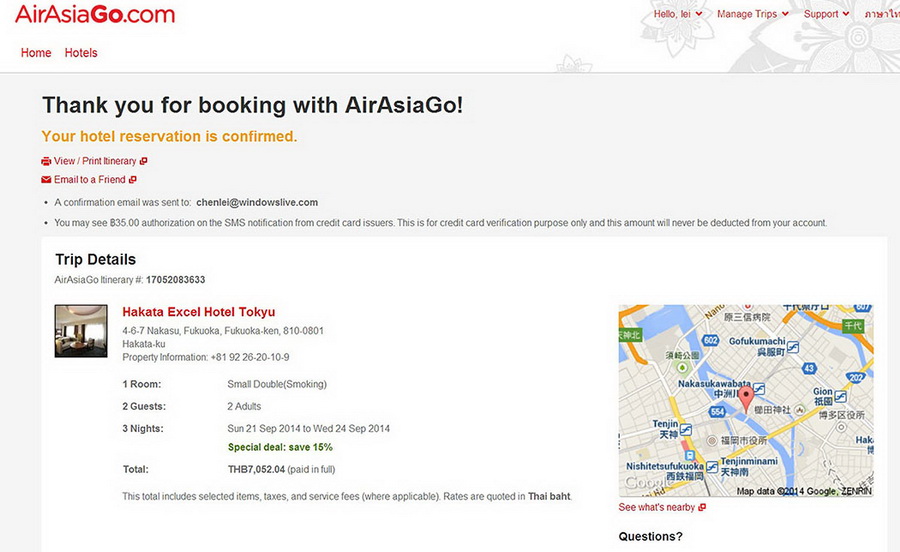
Task: Click the itinerary number 17052083633
Action: click(x=176, y=280)
